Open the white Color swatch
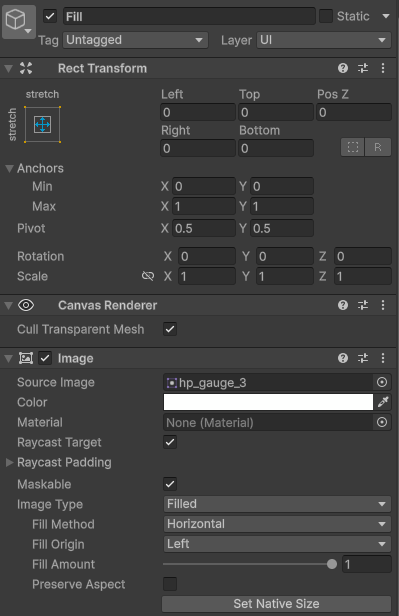The height and width of the screenshot is (616, 399). (268, 402)
